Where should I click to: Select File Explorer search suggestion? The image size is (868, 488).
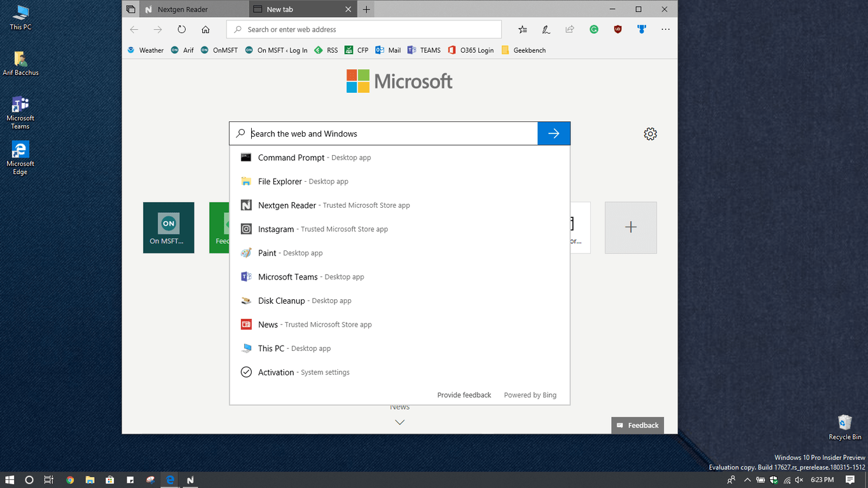click(x=399, y=181)
